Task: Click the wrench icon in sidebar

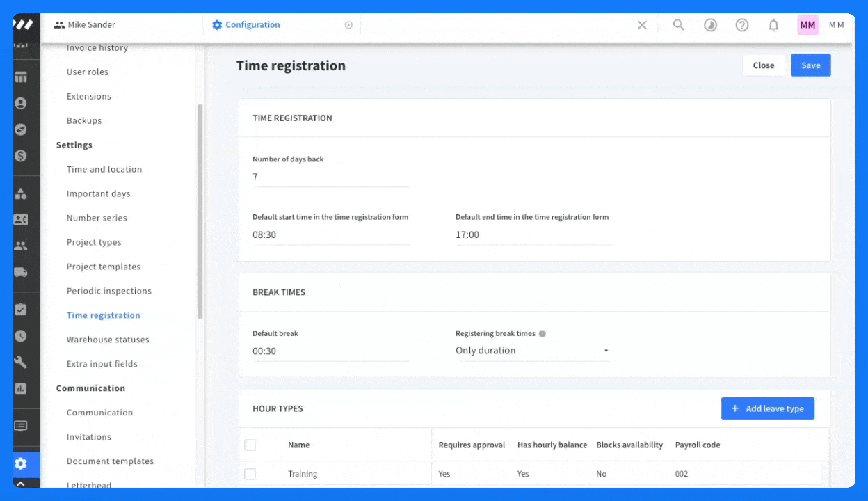Action: click(x=21, y=362)
